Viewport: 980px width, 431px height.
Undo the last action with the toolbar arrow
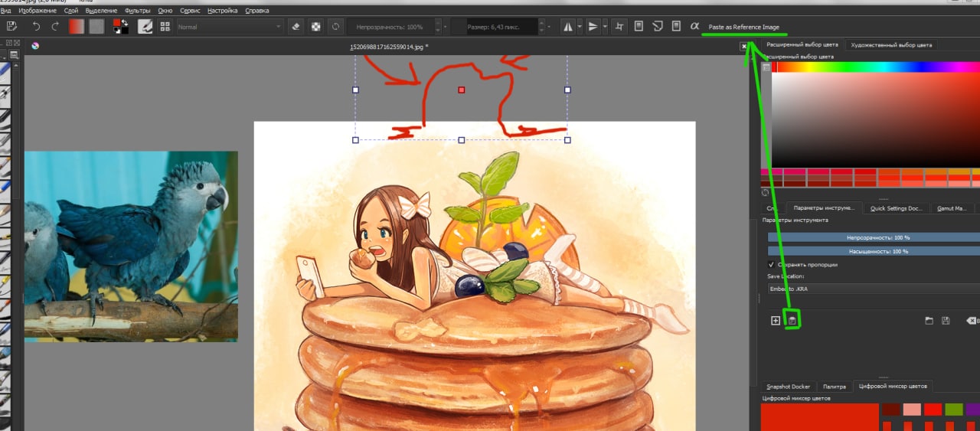tap(36, 27)
